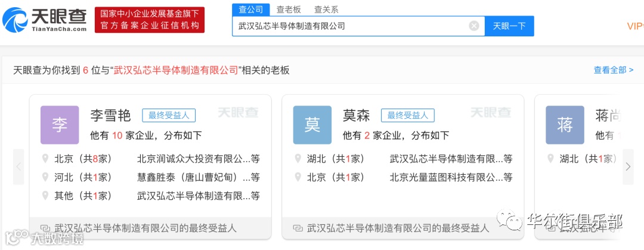Click the location pin beside 莫森's 北京（共1家）
Viewport: 644px width, 250px height.
298,177
